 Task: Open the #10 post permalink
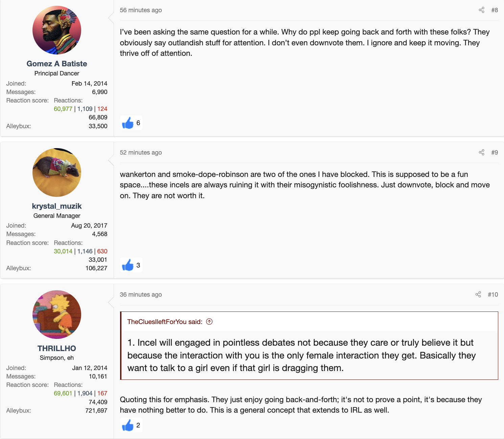493,295
